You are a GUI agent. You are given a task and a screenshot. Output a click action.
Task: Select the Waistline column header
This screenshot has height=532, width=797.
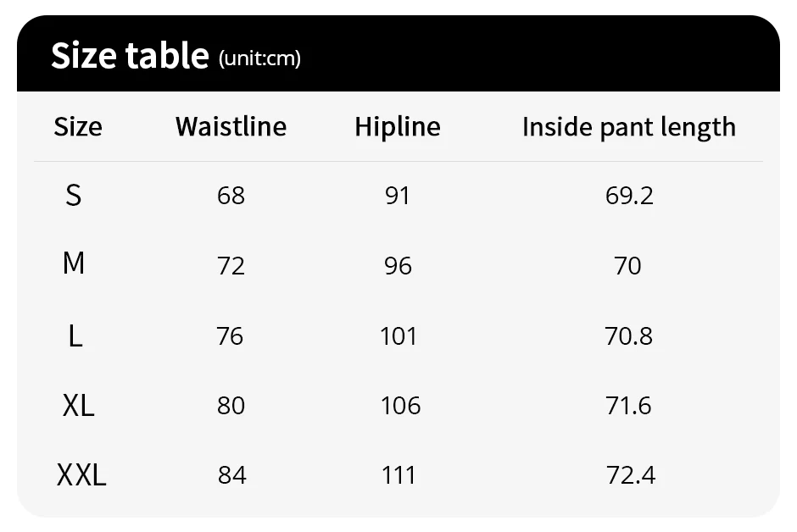tap(231, 127)
